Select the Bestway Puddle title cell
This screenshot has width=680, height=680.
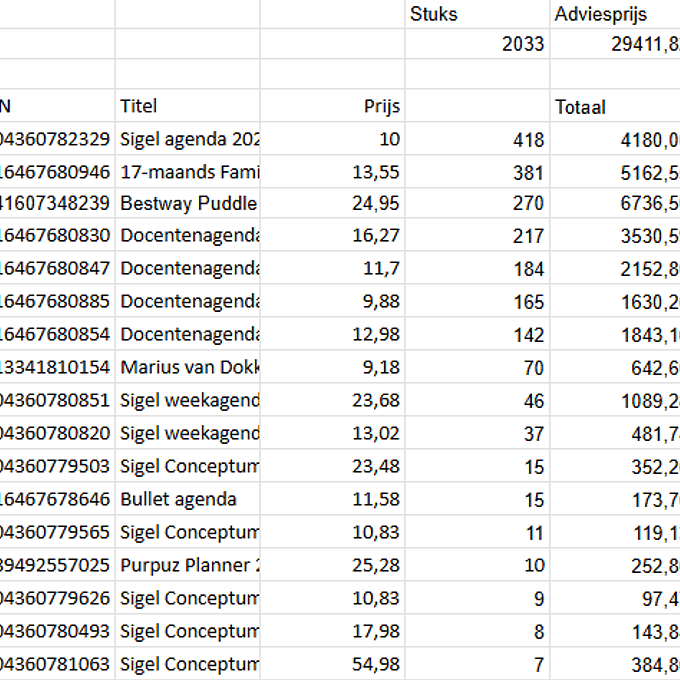coord(187,204)
